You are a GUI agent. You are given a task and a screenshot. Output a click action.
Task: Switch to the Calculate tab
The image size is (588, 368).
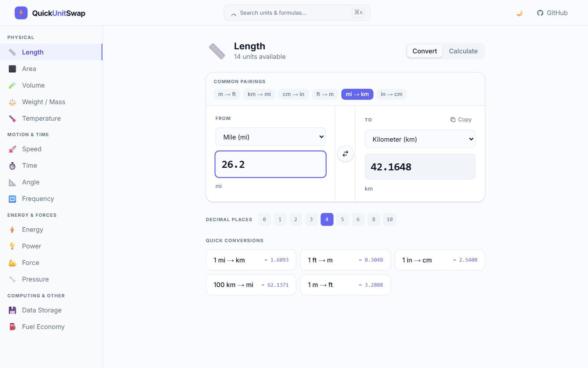(463, 51)
